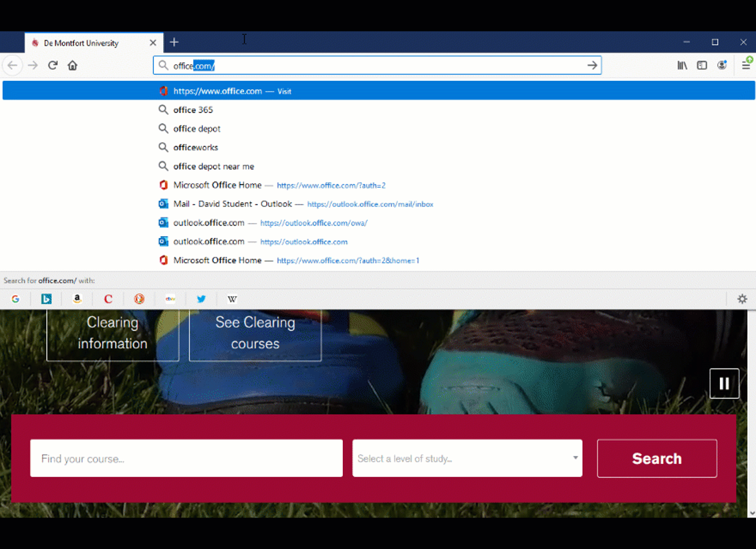Image resolution: width=756 pixels, height=549 pixels.
Task: Search with Twitter engine icon
Action: (x=201, y=299)
